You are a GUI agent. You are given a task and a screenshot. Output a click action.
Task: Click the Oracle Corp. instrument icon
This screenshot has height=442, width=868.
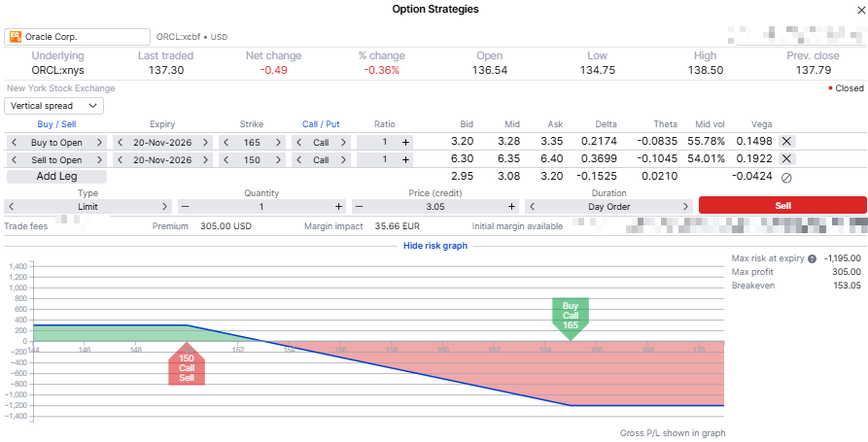(16, 37)
